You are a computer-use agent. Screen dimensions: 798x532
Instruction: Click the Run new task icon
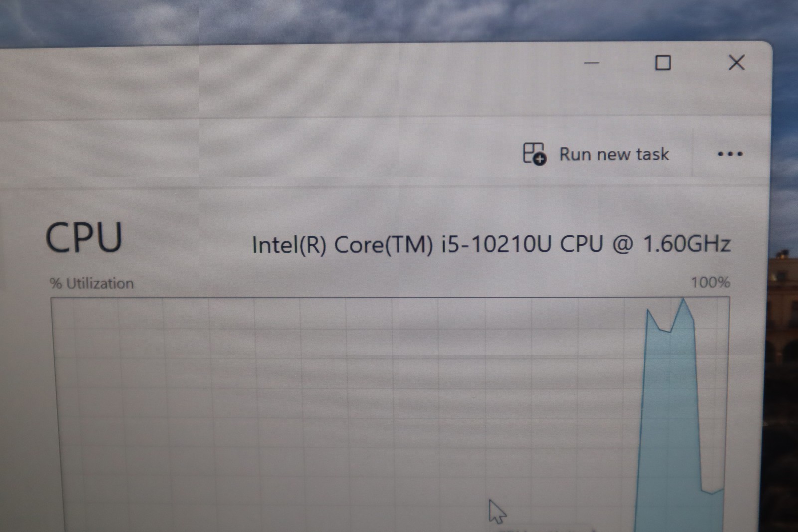tap(535, 154)
